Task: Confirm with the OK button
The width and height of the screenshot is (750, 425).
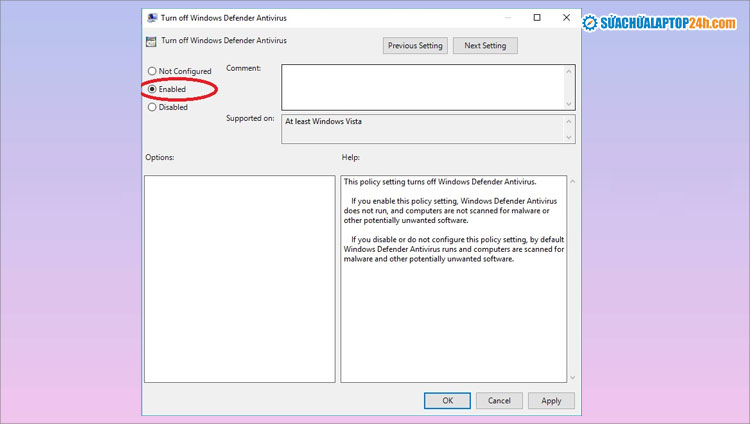Action: coord(447,401)
